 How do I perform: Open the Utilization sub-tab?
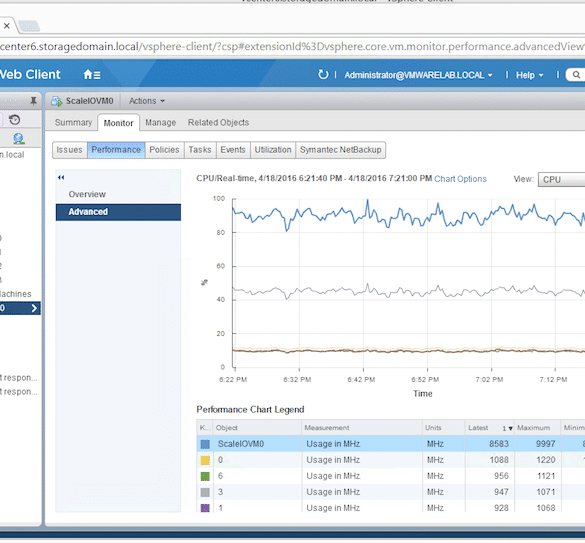273,150
